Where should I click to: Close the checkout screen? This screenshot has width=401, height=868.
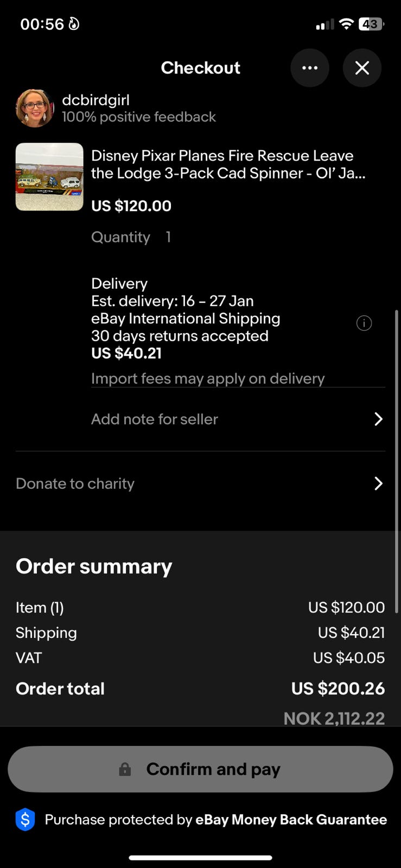pos(362,68)
